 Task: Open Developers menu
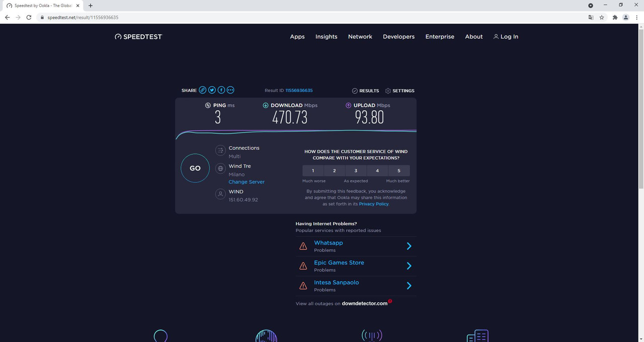[x=399, y=37]
